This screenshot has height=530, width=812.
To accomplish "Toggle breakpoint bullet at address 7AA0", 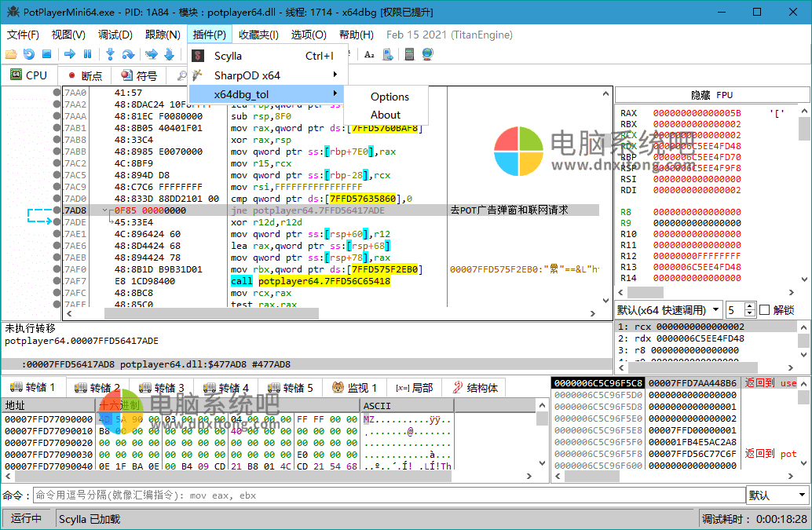I will coord(57,92).
